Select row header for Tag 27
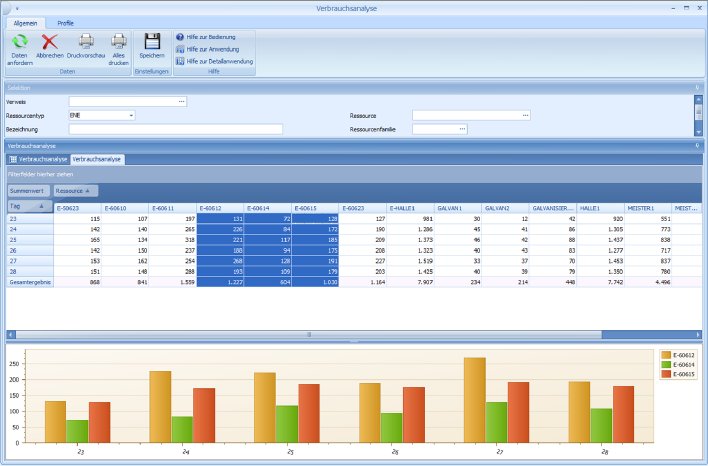Image resolution: width=708 pixels, height=466 pixels. [x=30, y=261]
